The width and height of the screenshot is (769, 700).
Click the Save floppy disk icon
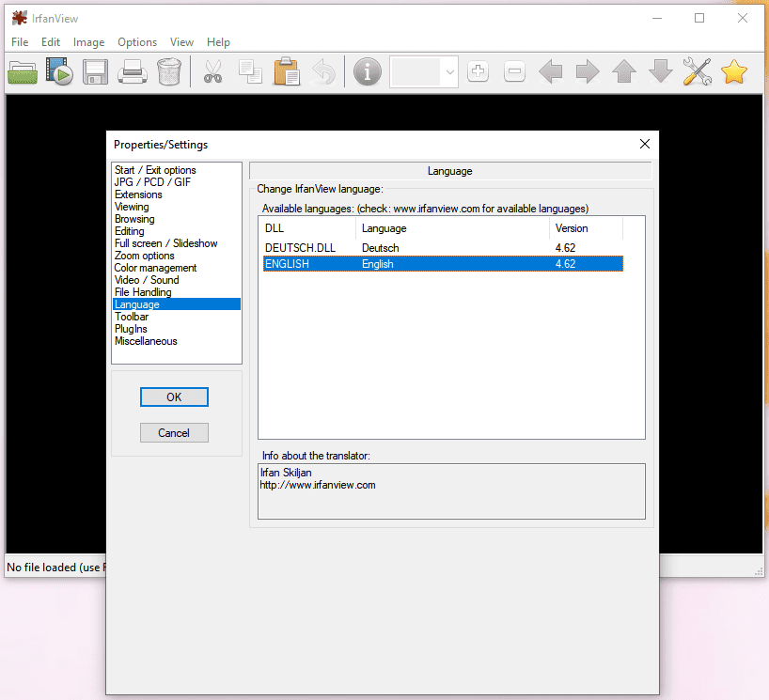(95, 72)
